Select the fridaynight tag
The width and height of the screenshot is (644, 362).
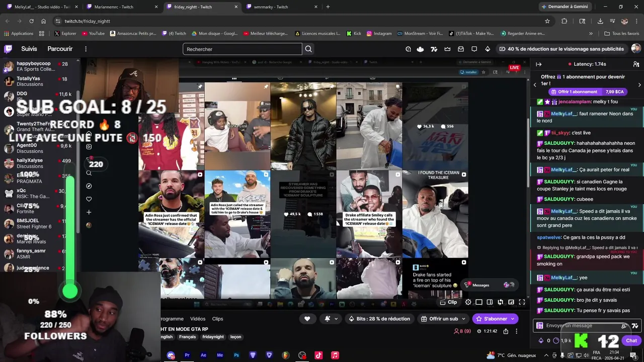click(213, 337)
